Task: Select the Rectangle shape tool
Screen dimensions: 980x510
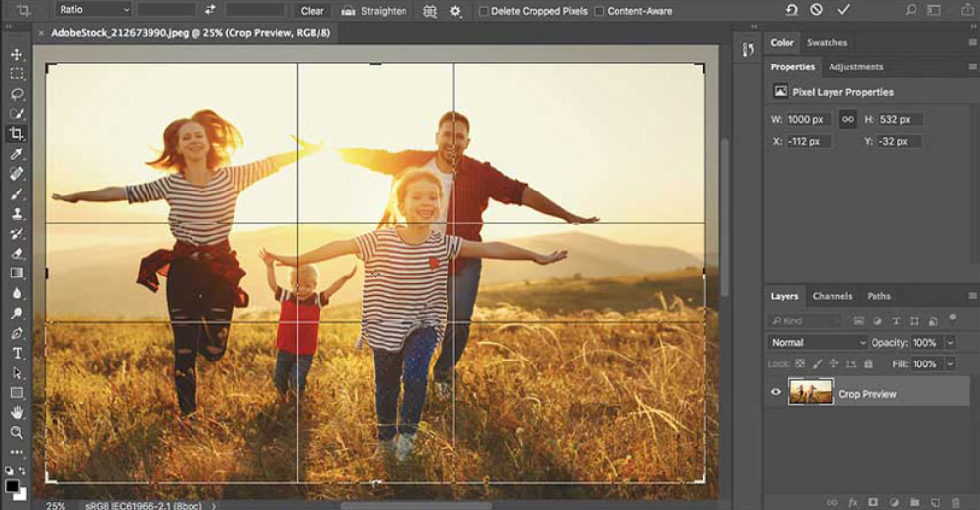Action: (x=17, y=393)
